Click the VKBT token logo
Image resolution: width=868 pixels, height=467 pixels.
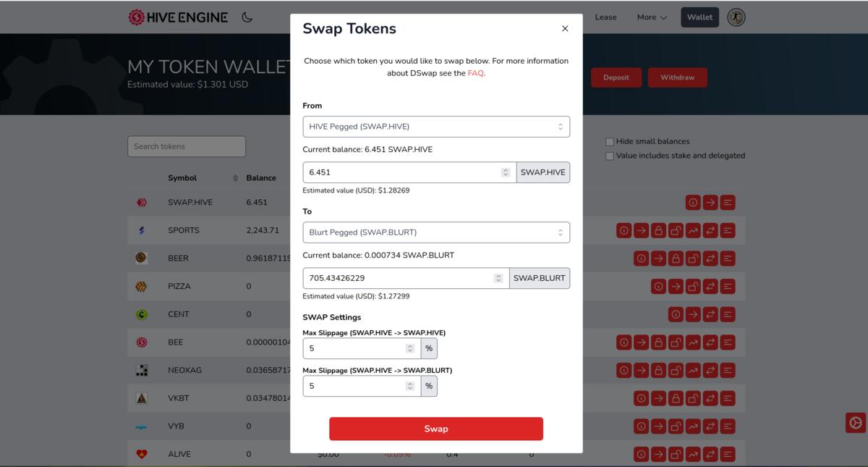pos(142,398)
